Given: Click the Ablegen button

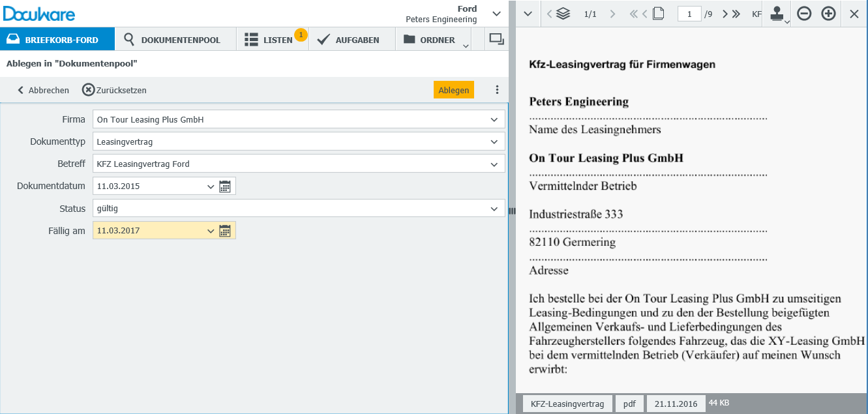Looking at the screenshot, I should tap(453, 90).
